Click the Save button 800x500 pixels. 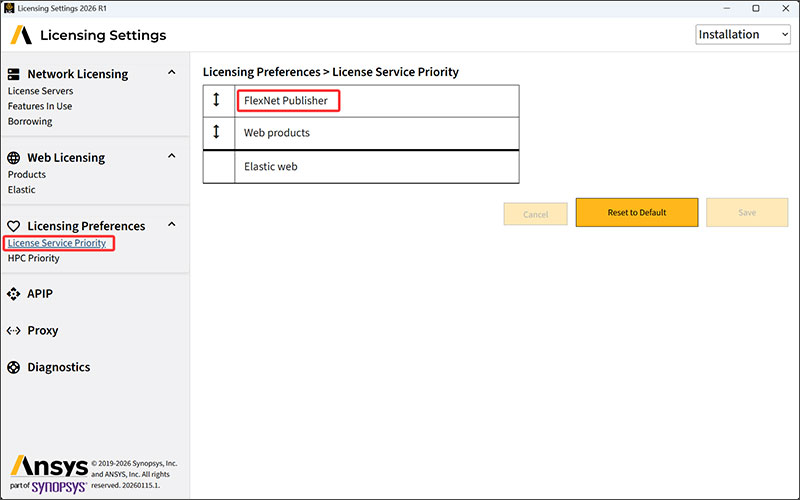tap(747, 213)
